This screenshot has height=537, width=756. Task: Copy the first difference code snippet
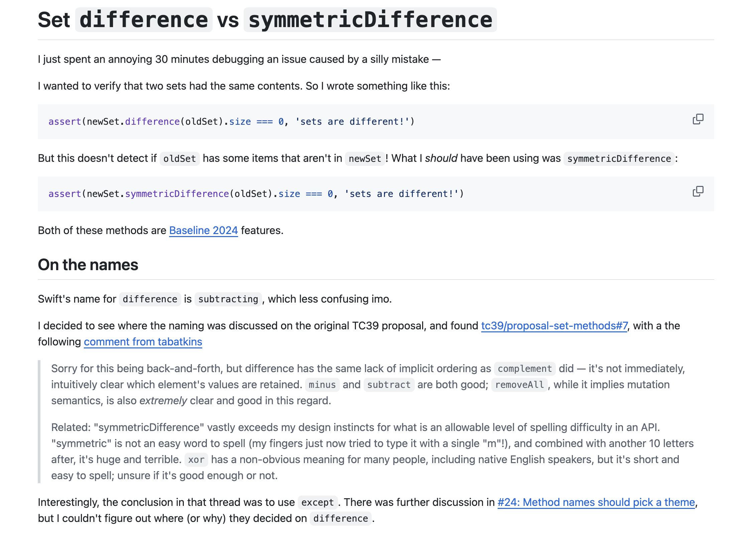[x=698, y=119]
